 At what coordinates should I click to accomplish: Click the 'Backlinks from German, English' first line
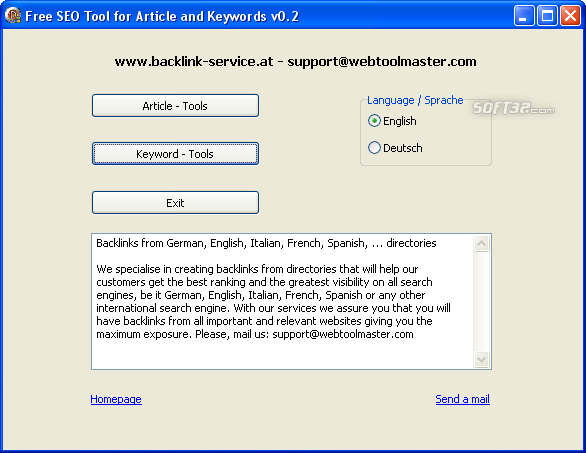266,243
